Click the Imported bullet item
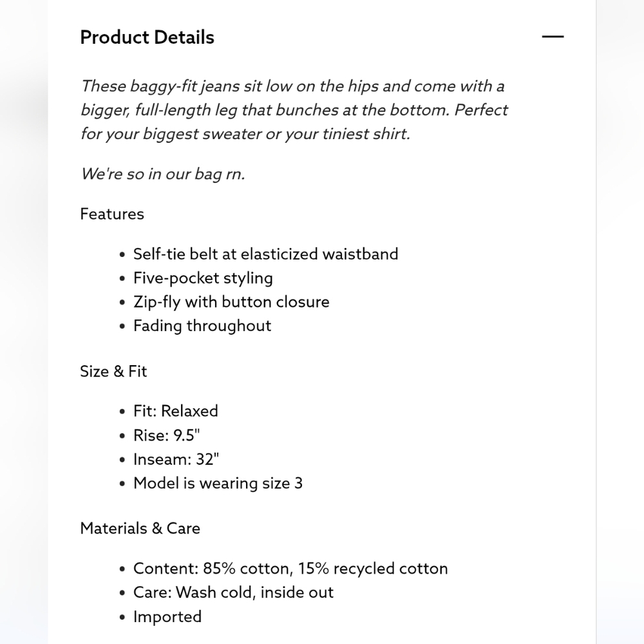This screenshot has height=644, width=644. point(167,617)
